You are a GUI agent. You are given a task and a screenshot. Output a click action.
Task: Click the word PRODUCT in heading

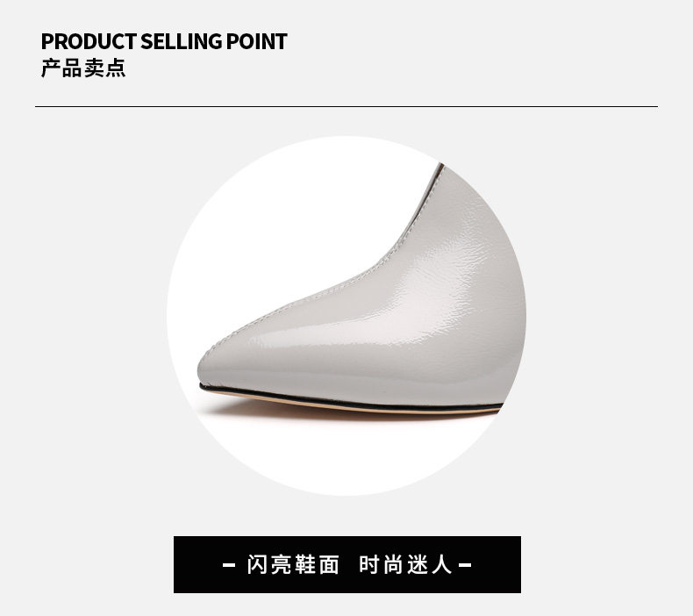pyautogui.click(x=89, y=41)
